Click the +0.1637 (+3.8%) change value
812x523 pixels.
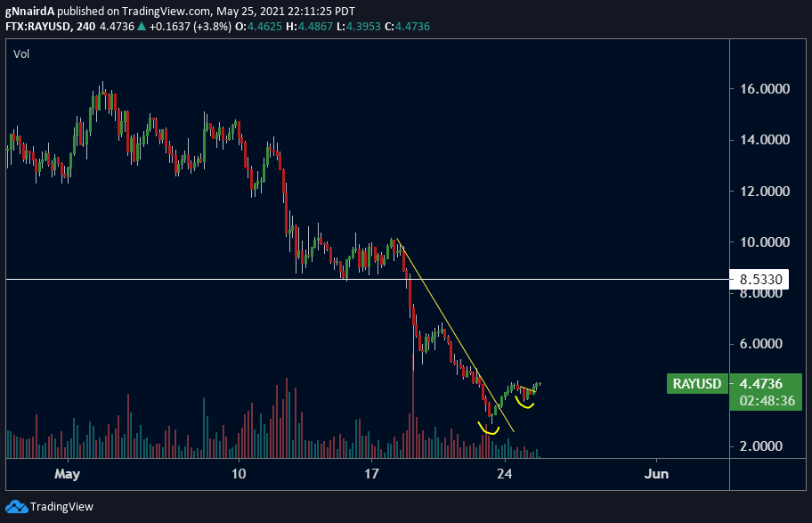point(190,27)
